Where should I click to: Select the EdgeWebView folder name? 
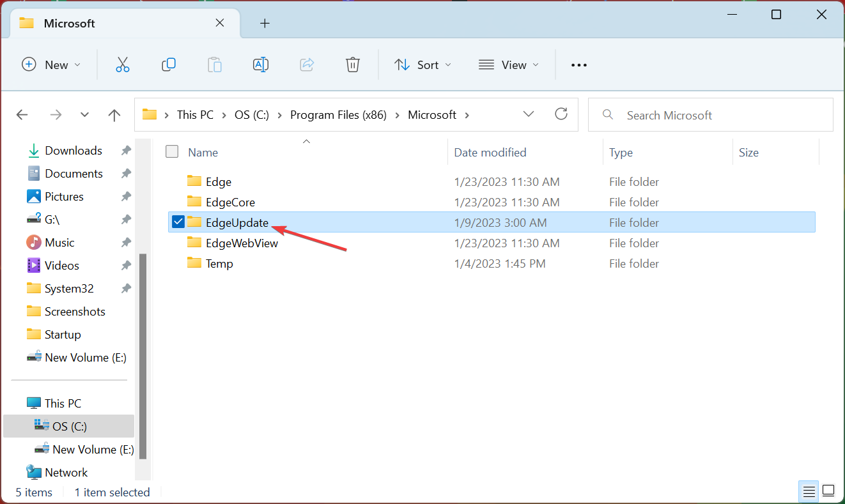pyautogui.click(x=242, y=243)
